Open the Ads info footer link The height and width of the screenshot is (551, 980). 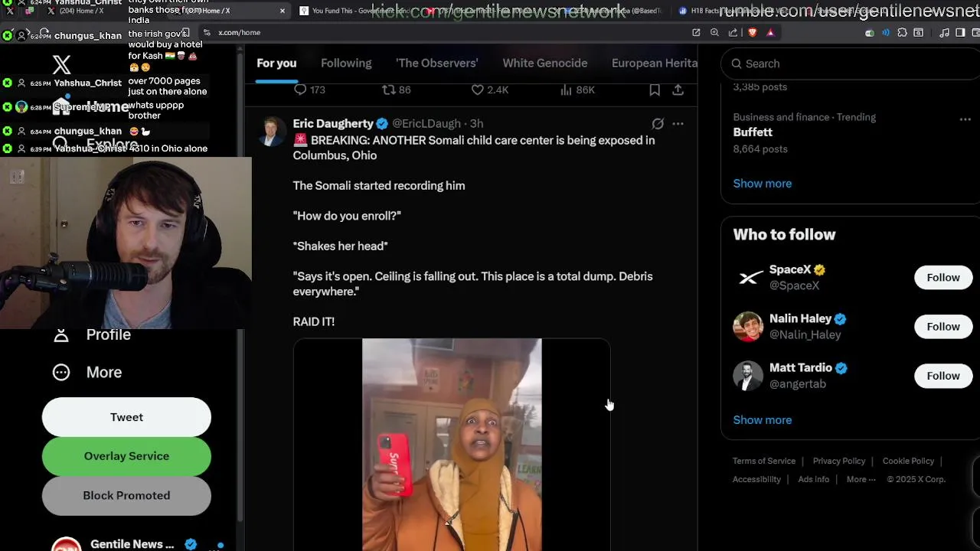point(813,479)
